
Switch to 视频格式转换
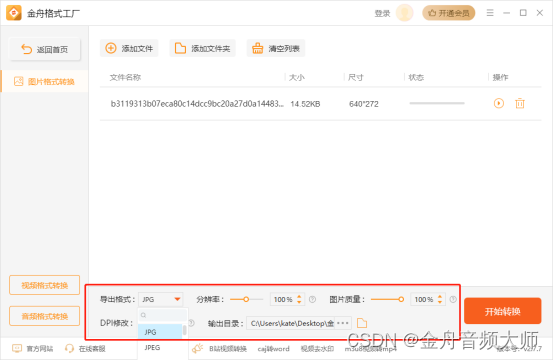point(45,285)
